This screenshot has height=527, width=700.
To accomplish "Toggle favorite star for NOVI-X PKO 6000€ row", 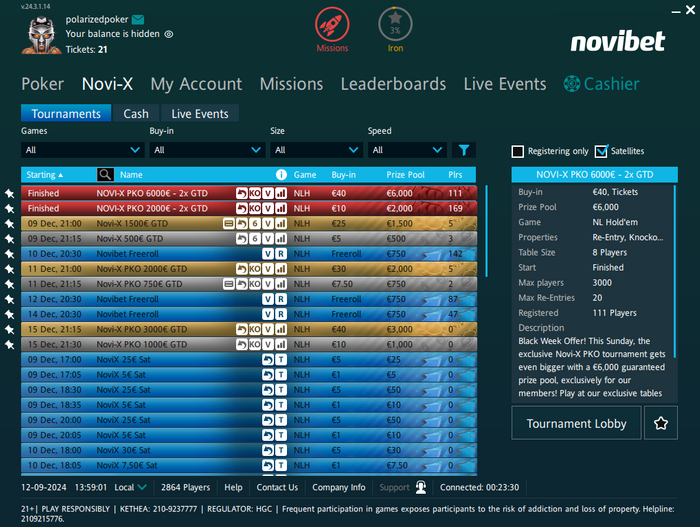I will [x=9, y=193].
